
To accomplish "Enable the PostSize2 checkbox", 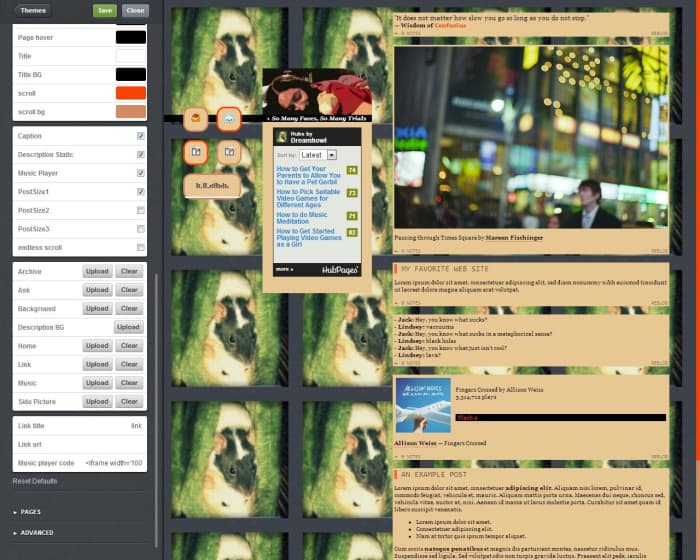I will click(x=141, y=210).
